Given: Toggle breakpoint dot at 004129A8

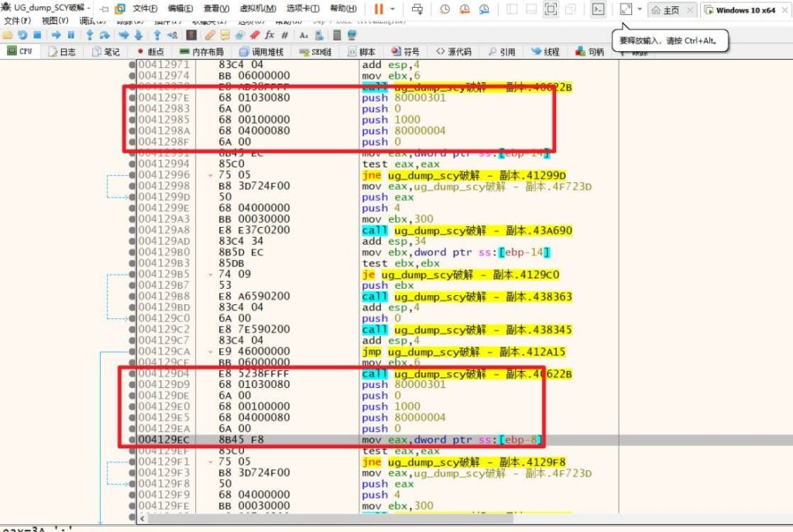Looking at the screenshot, I should pos(134,230).
